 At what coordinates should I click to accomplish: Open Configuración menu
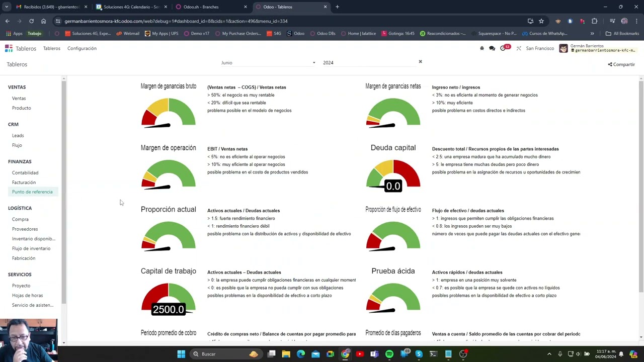pyautogui.click(x=82, y=48)
